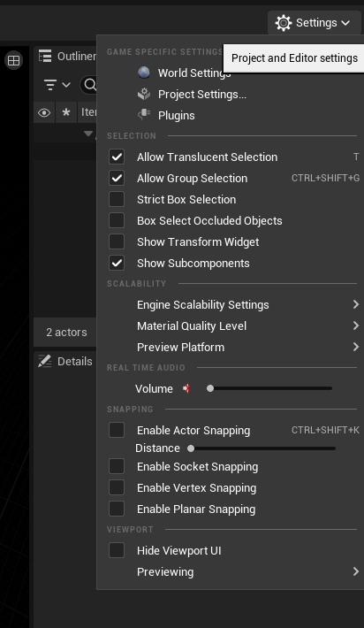Click the Outliner panel icon

point(45,56)
